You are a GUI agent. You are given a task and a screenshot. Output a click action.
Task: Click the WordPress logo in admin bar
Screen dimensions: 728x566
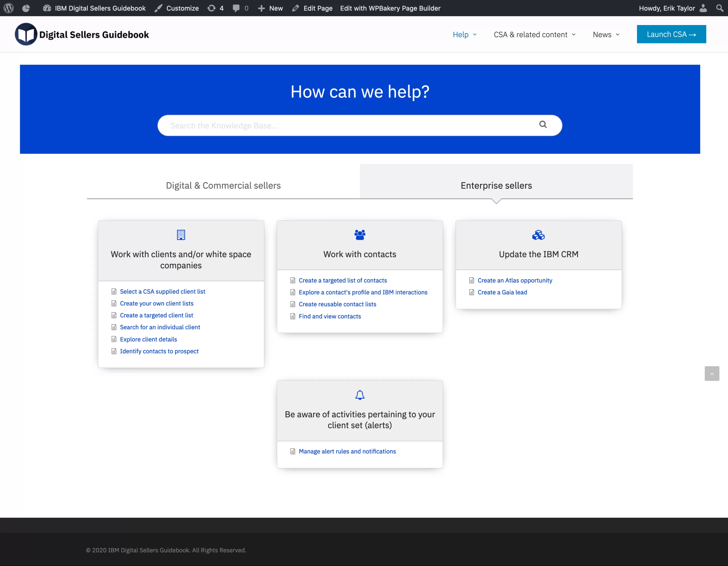[x=9, y=8]
